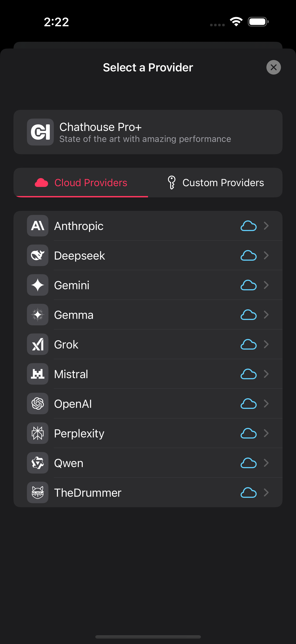
Task: Tap the Gemma logo icon
Action: point(38,315)
